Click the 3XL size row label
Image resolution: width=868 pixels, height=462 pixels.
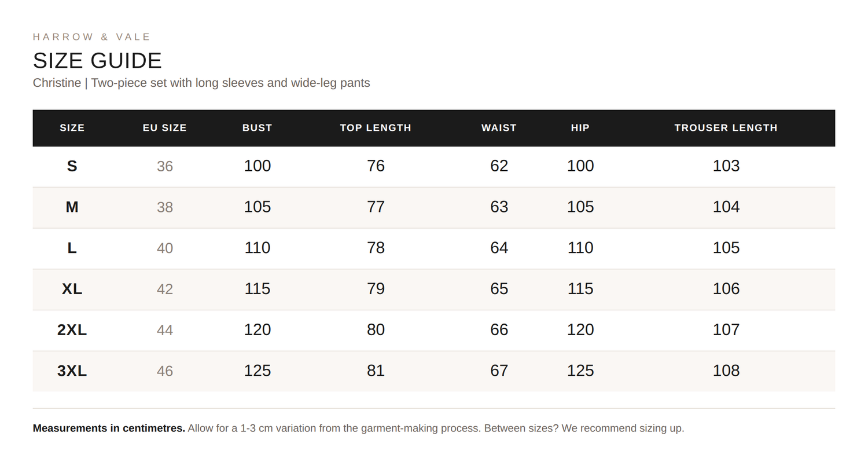(72, 371)
